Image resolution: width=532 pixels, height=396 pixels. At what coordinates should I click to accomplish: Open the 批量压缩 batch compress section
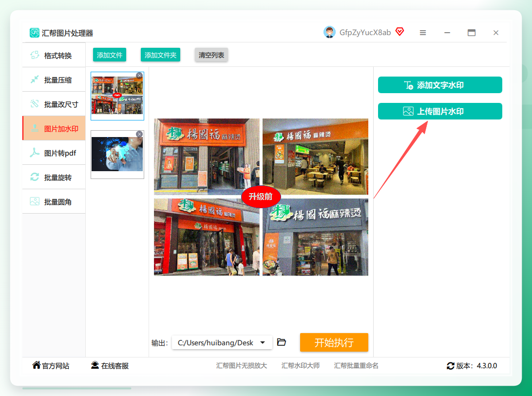pyautogui.click(x=54, y=80)
